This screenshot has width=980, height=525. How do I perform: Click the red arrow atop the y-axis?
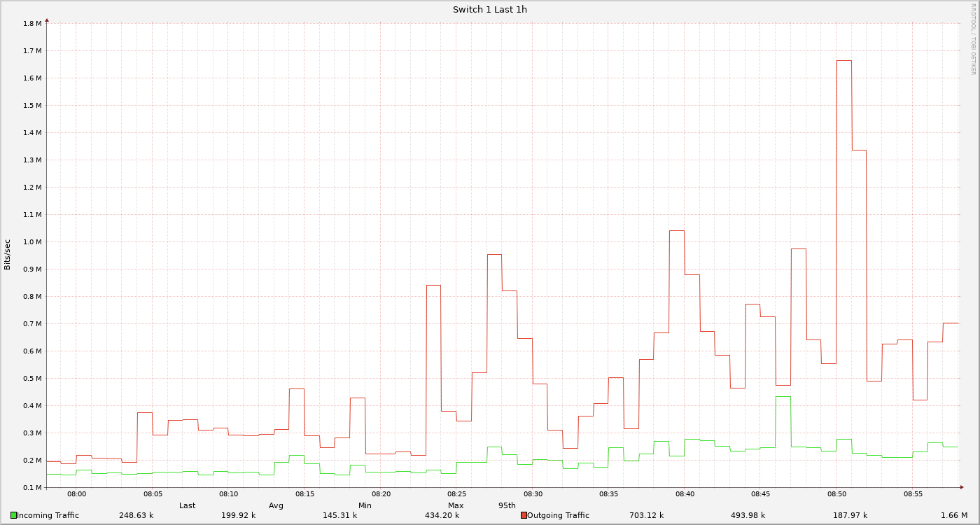pos(47,20)
